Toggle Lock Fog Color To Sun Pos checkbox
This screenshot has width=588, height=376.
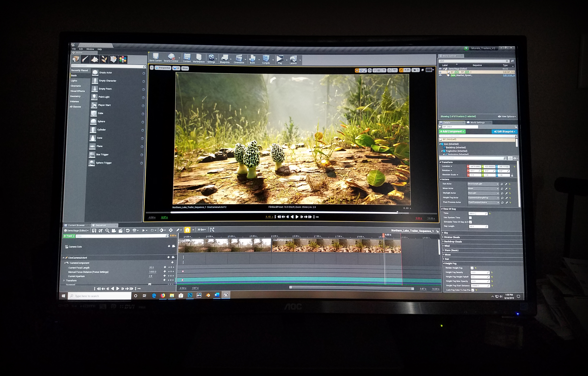click(x=473, y=290)
